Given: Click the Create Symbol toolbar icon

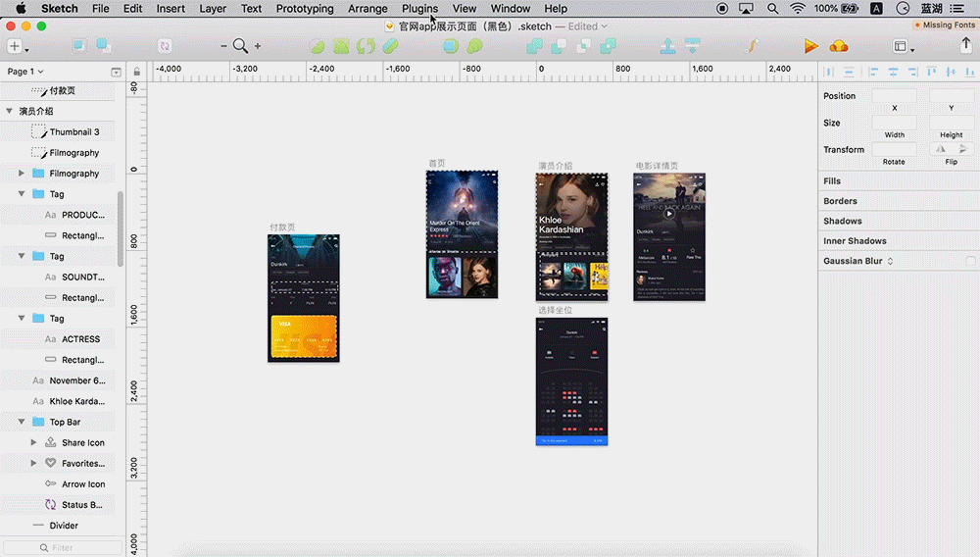Looking at the screenshot, I should [x=165, y=46].
